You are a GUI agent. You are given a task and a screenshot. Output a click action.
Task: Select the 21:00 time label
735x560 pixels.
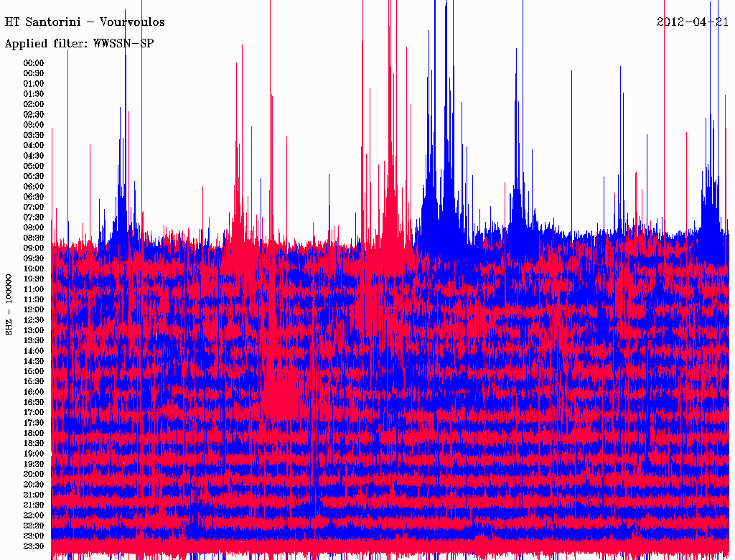click(x=34, y=495)
